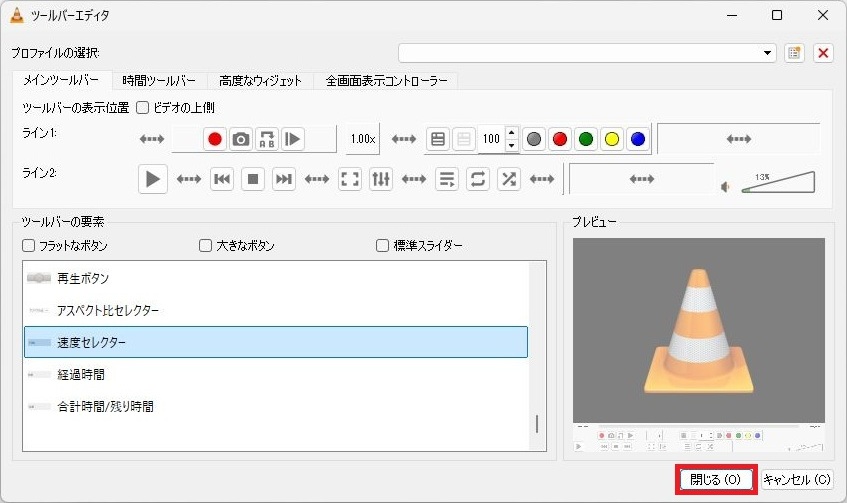Image resolution: width=847 pixels, height=503 pixels.
Task: Click the green teletext color button
Action: (586, 139)
